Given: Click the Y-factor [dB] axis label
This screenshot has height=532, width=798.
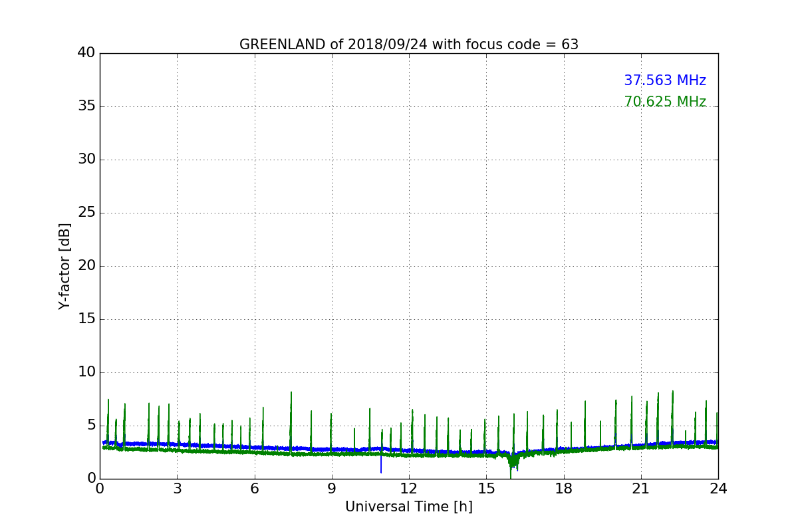Looking at the screenshot, I should tap(65, 266).
